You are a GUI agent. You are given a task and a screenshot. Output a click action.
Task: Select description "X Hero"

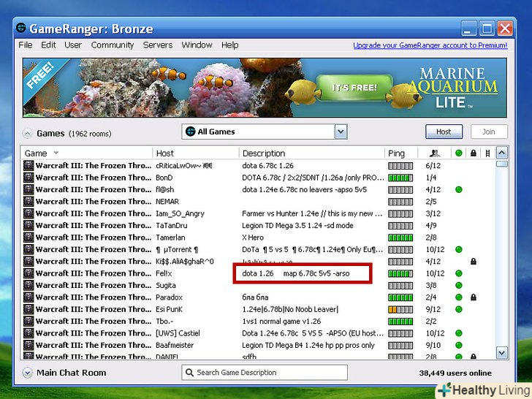(253, 237)
